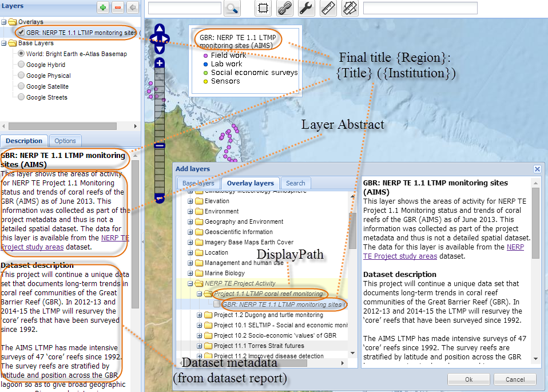Pan the map left with arrow

[x=153, y=39]
